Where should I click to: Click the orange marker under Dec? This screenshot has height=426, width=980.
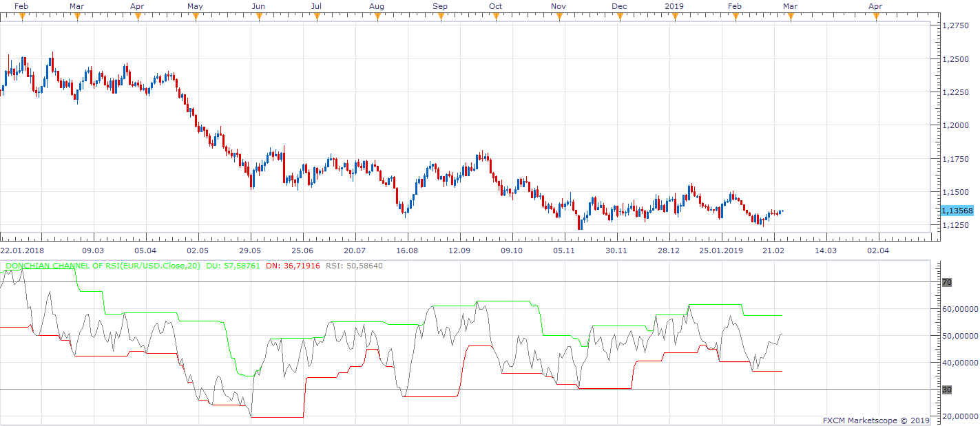coord(620,17)
